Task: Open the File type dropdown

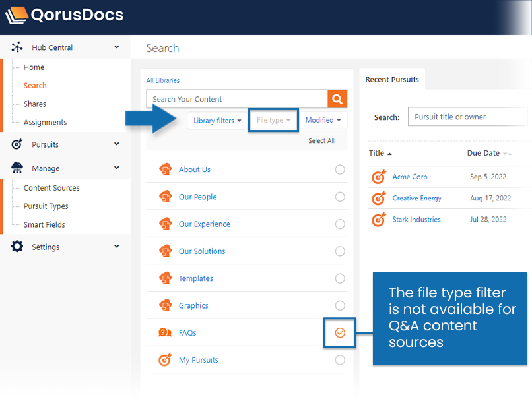Action: click(273, 120)
